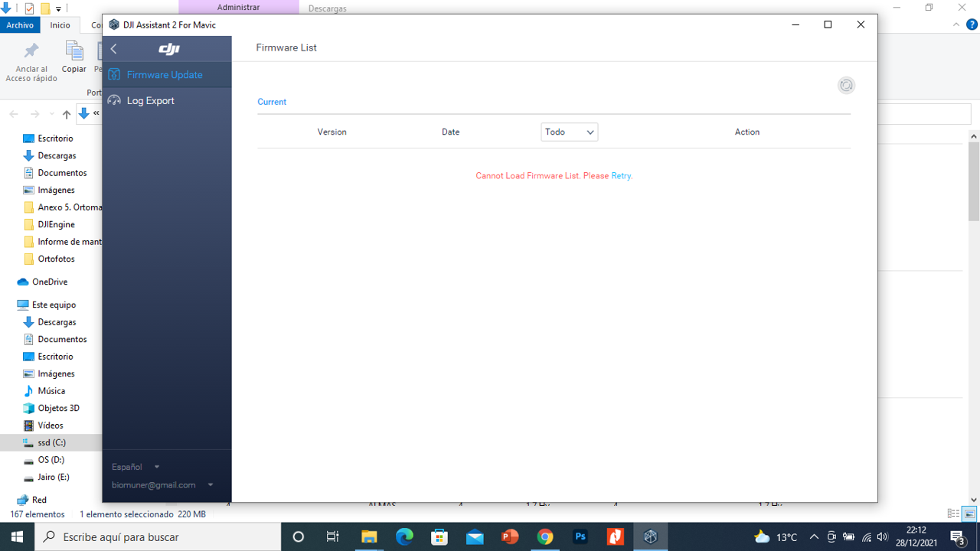The width and height of the screenshot is (980, 551).
Task: Open Task View from the taskbar
Action: click(332, 536)
